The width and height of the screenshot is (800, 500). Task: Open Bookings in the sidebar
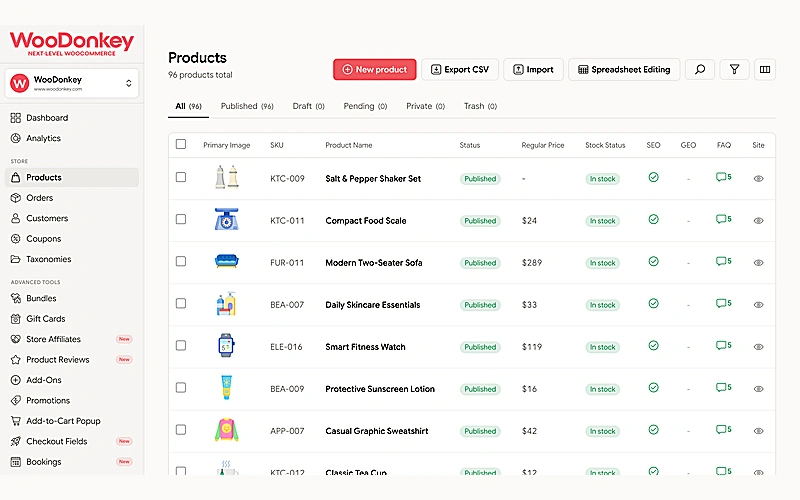72,462
